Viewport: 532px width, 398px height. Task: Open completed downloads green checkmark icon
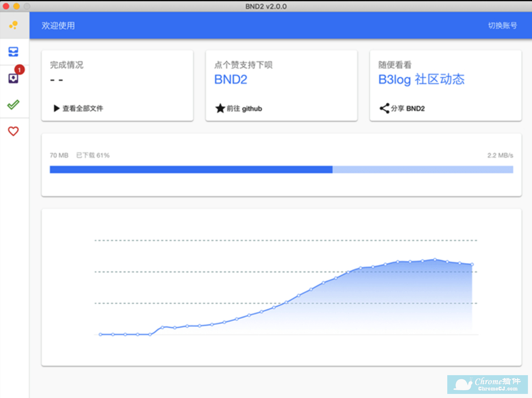[x=13, y=105]
